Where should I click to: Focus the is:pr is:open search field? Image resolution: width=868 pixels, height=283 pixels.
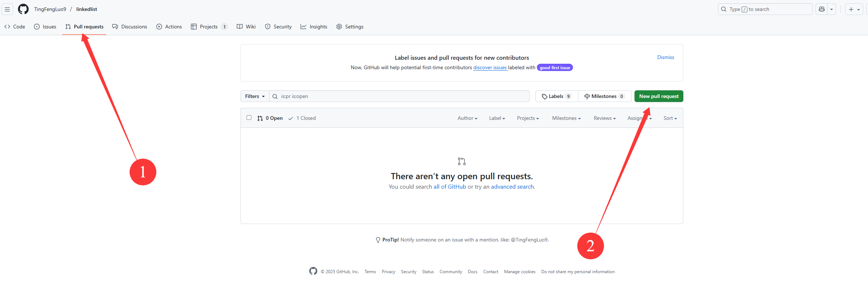pyautogui.click(x=401, y=96)
